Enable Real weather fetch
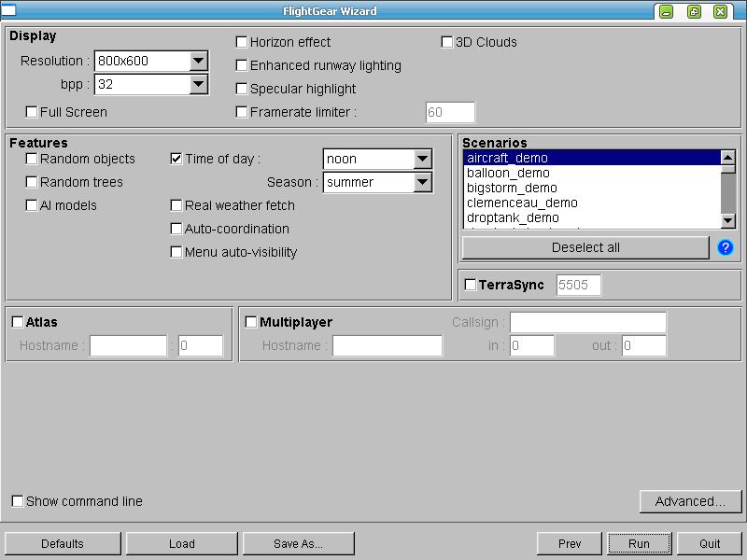The image size is (747, 560). click(x=176, y=205)
